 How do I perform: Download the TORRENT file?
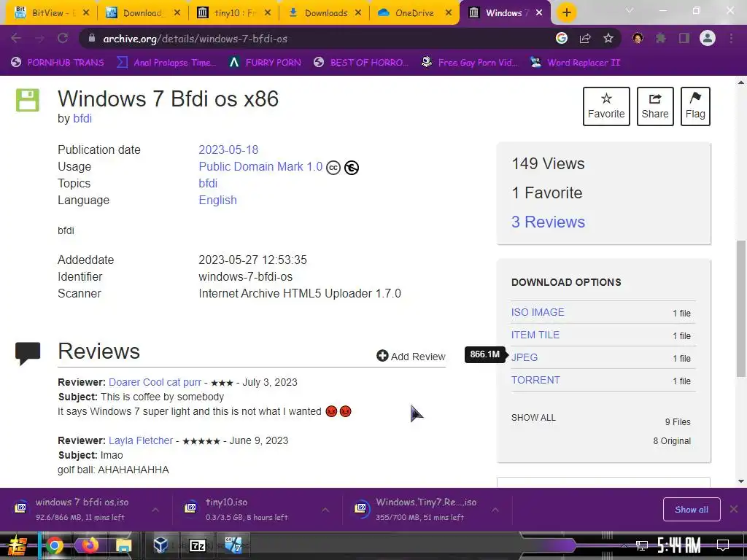[x=535, y=380]
